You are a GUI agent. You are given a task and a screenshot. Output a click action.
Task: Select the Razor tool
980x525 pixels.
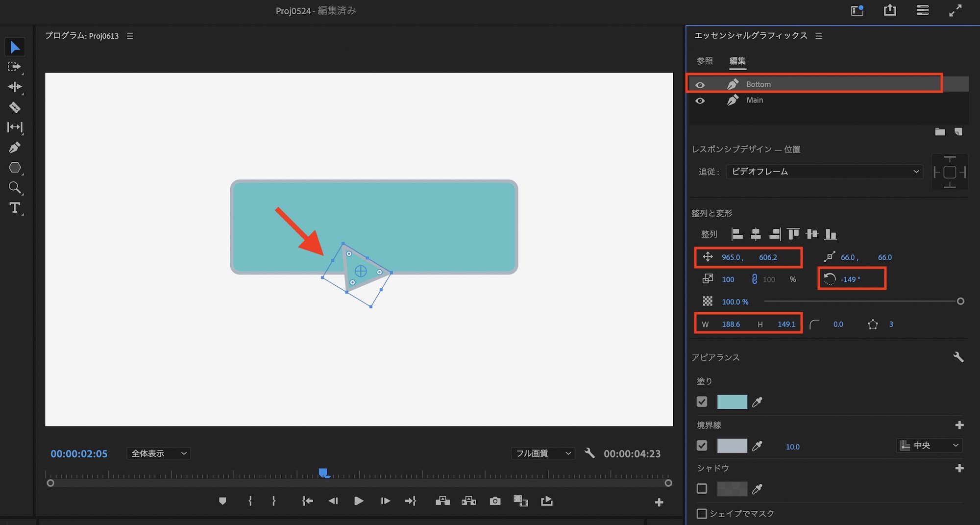14,107
